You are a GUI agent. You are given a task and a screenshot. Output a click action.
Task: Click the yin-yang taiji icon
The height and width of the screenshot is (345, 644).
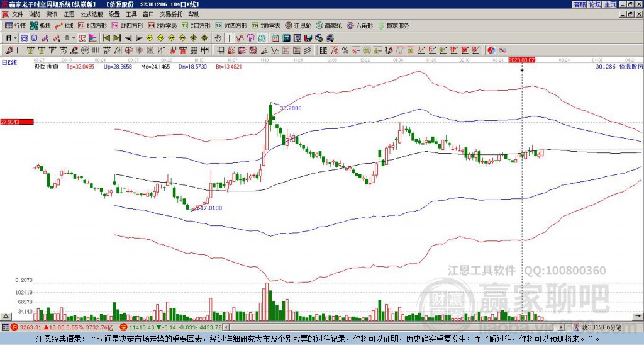491,50
